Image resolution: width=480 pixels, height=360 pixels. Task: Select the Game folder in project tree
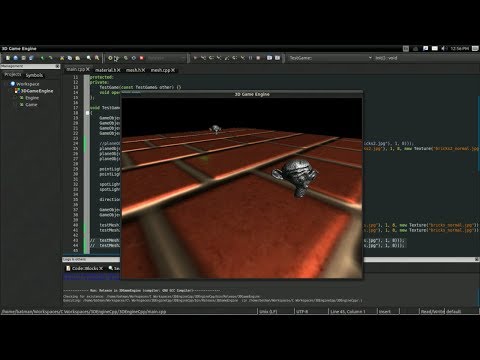coord(31,105)
